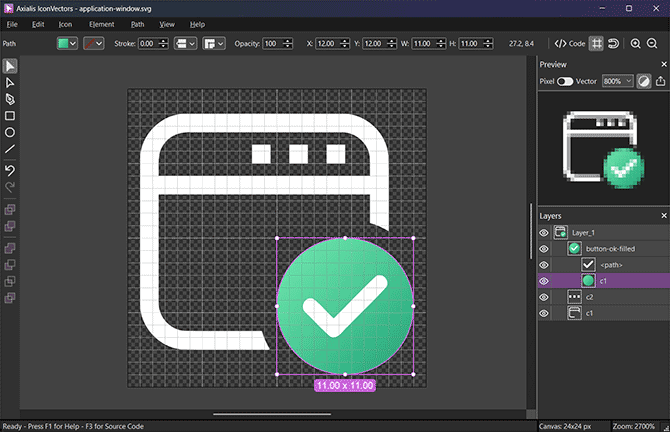Click the zoom out magnifier icon

pos(652,44)
